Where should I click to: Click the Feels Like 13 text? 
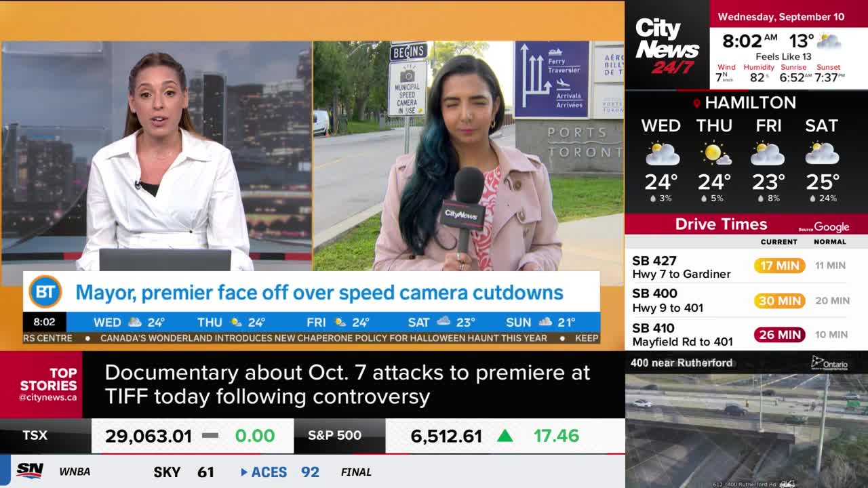783,57
